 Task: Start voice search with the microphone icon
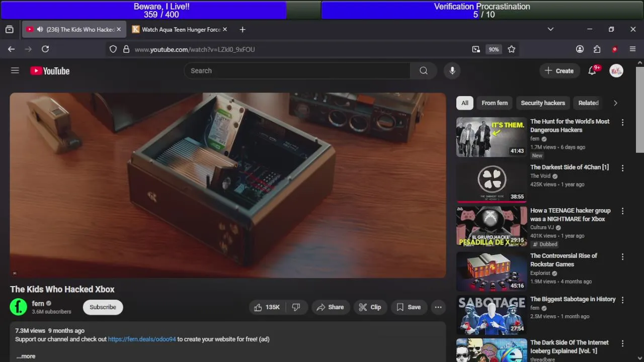coord(452,71)
